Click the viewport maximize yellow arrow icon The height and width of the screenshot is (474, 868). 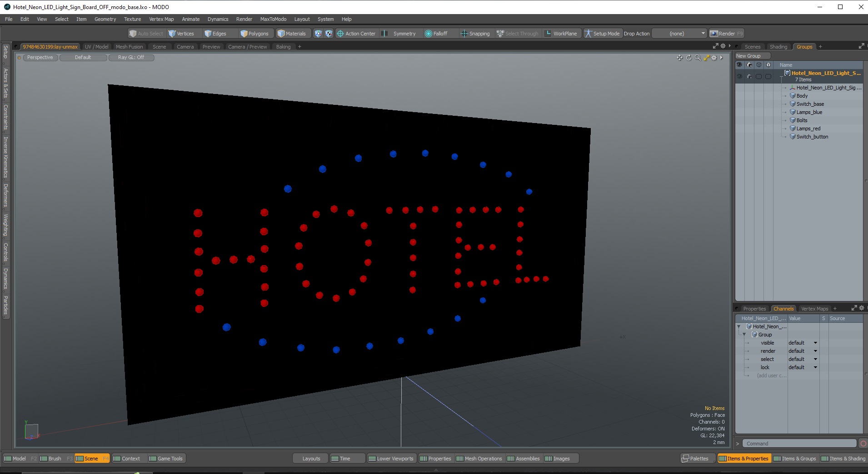point(706,58)
